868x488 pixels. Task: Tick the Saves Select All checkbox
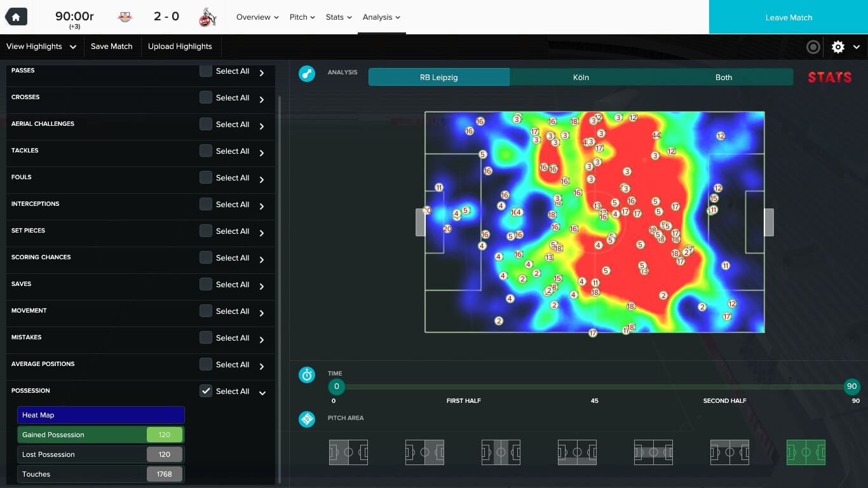tap(205, 285)
